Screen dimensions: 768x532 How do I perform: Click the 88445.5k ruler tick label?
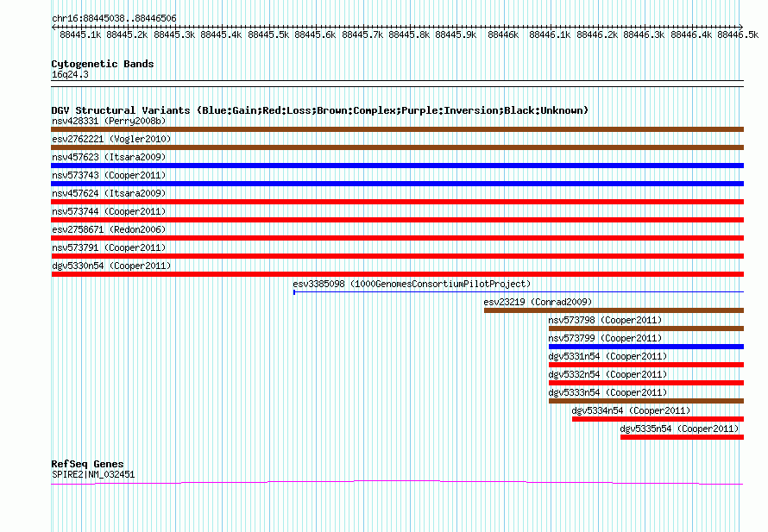pos(268,34)
